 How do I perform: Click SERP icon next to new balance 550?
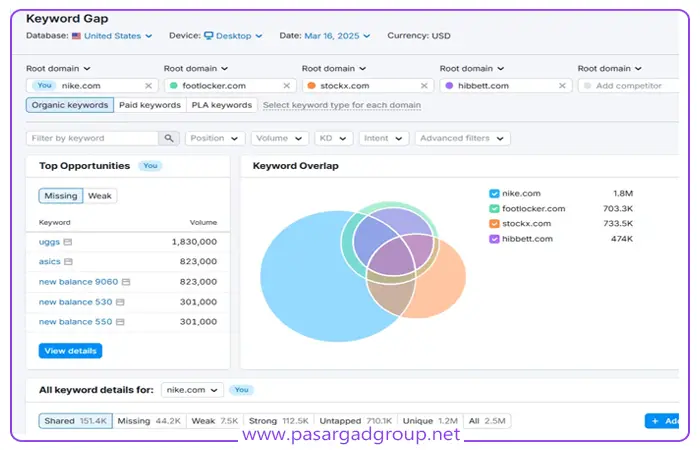point(120,322)
